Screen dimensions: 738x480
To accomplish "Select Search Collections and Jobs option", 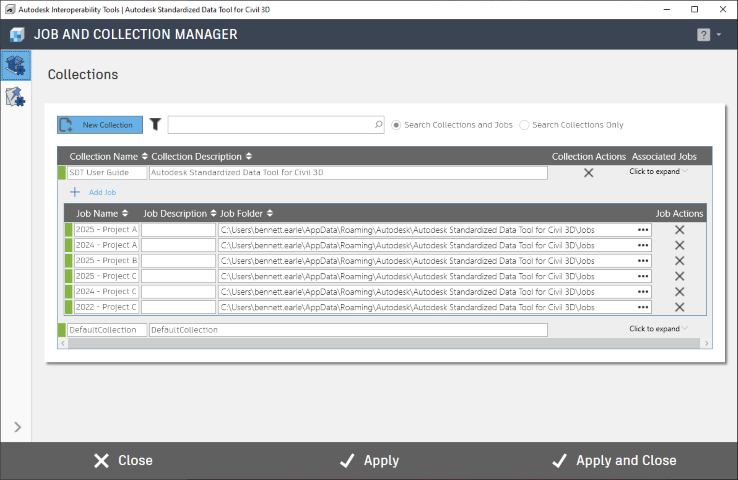I will (x=396, y=125).
